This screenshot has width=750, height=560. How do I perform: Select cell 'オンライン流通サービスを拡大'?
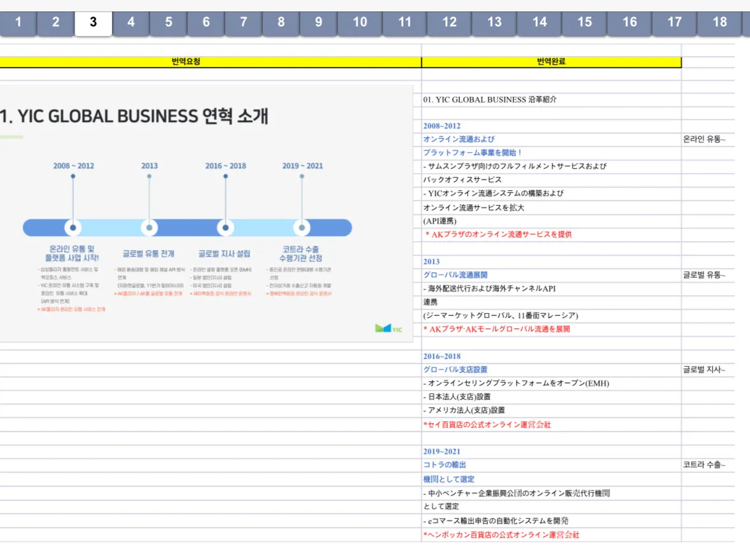tap(552, 207)
